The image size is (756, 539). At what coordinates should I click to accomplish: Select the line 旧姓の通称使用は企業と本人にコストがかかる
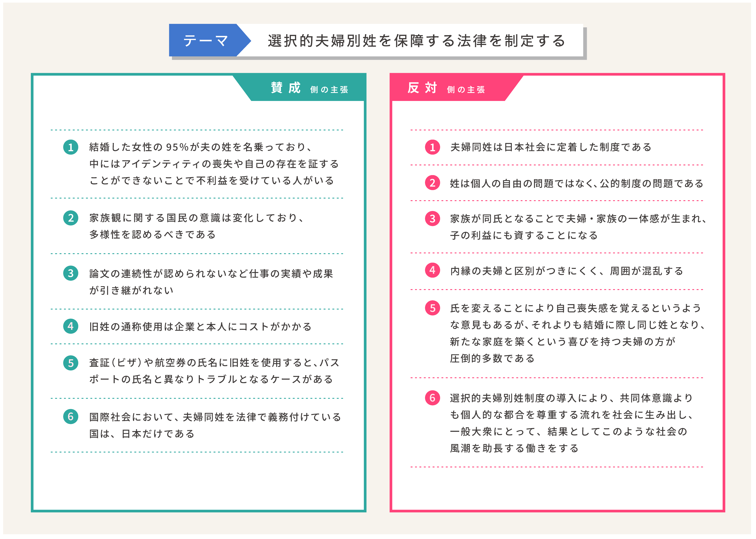(200, 327)
